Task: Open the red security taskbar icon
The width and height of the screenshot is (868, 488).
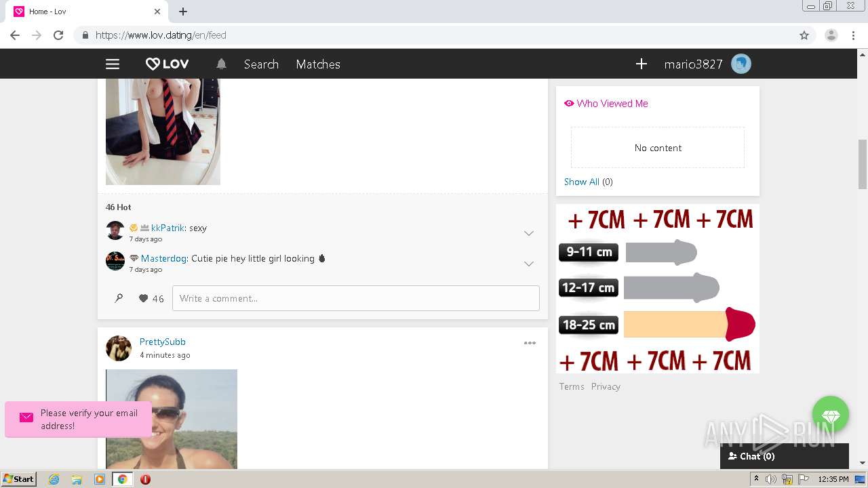Action: (x=145, y=479)
